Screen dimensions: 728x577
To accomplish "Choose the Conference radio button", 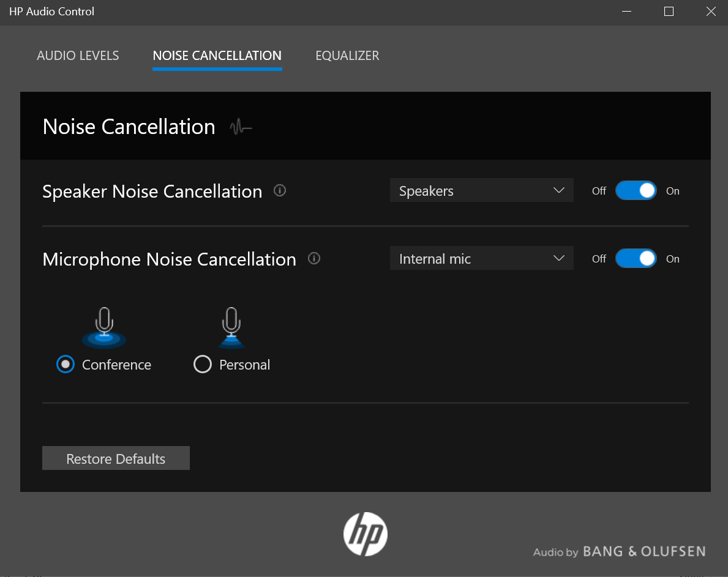I will pos(66,365).
